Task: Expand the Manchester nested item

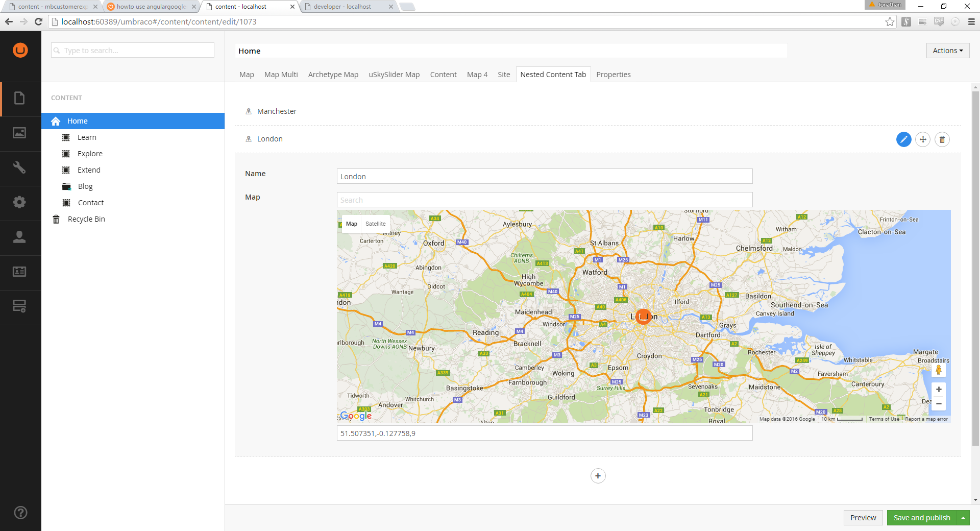Action: [598, 111]
